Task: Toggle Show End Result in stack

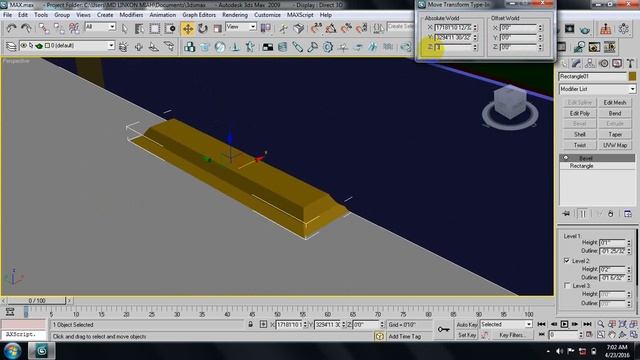Action: (583, 213)
